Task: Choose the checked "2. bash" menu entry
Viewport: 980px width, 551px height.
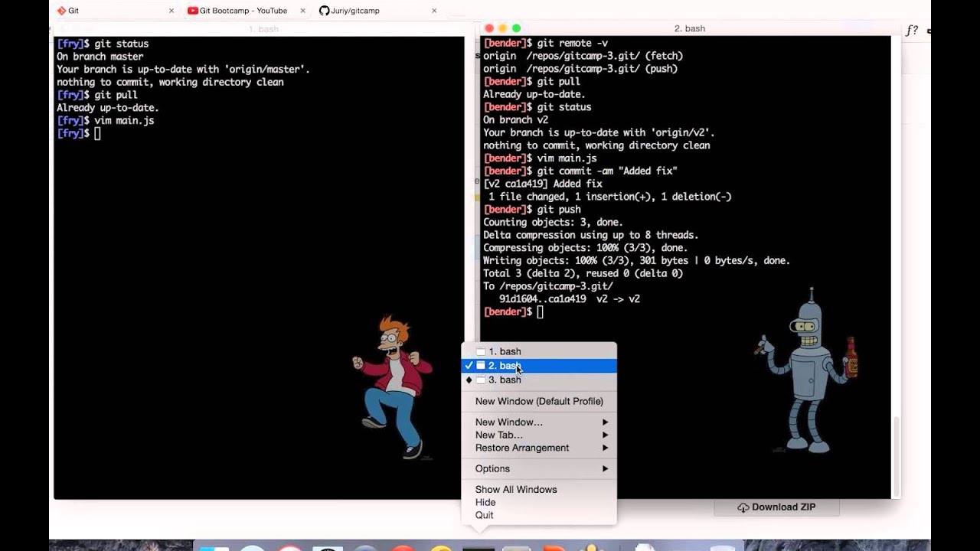Action: coord(539,366)
